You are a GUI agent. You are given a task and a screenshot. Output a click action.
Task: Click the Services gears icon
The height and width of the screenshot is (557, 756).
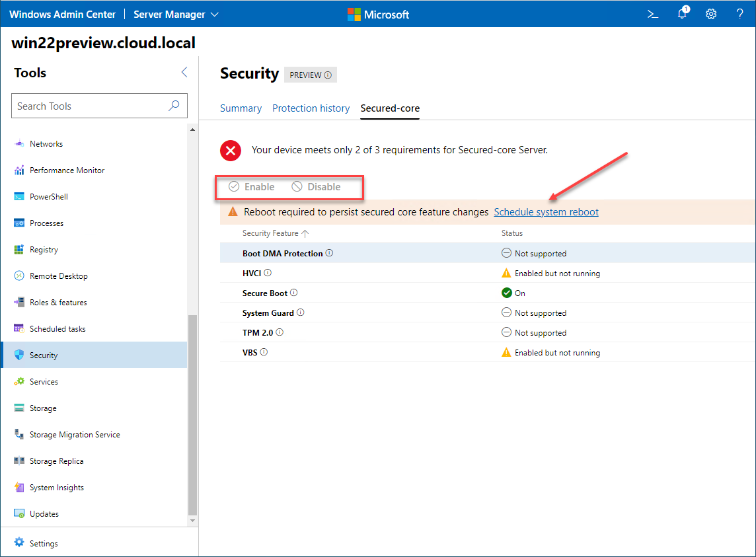click(19, 381)
